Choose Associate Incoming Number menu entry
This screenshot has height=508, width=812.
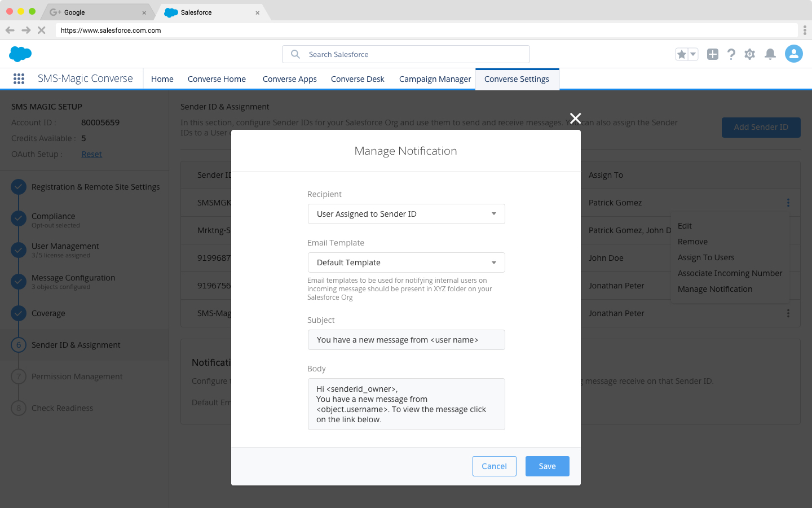coord(730,273)
